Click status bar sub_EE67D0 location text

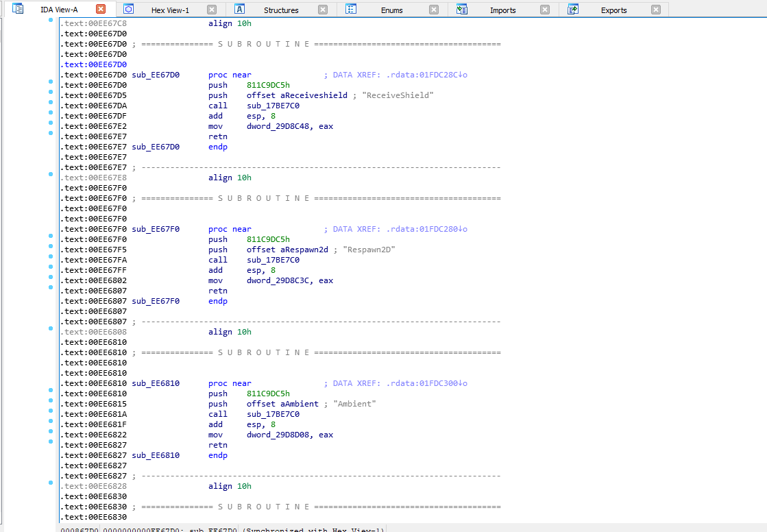[212, 529]
